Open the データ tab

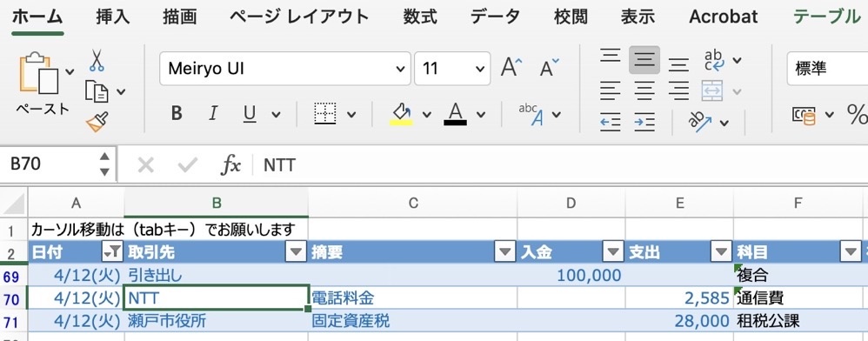click(x=496, y=17)
